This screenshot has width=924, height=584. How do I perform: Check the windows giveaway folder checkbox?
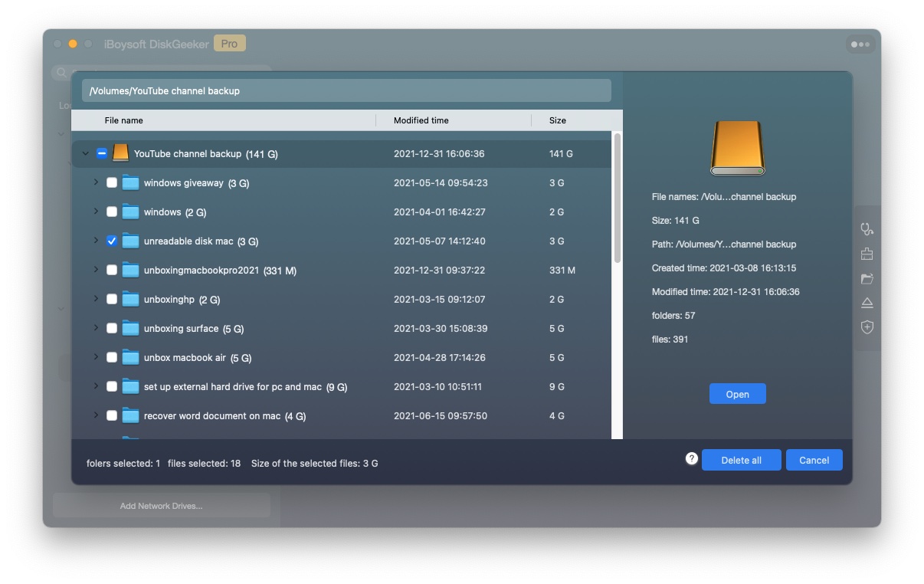tap(112, 182)
